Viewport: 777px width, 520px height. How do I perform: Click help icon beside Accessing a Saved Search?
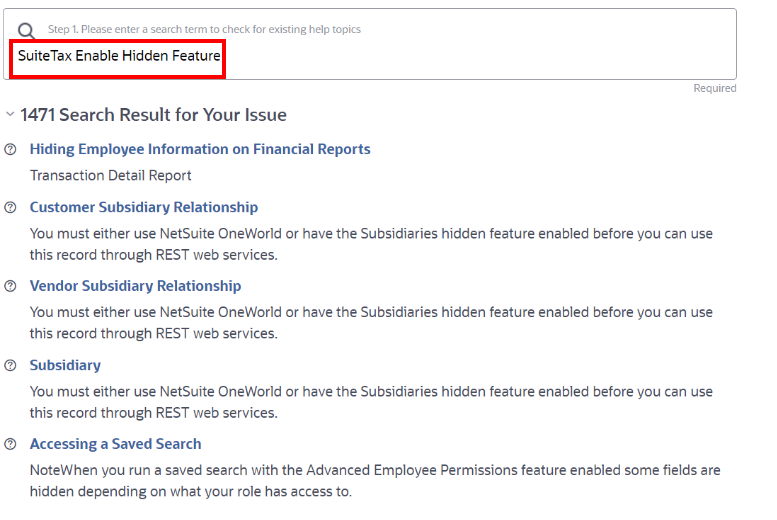(x=11, y=444)
